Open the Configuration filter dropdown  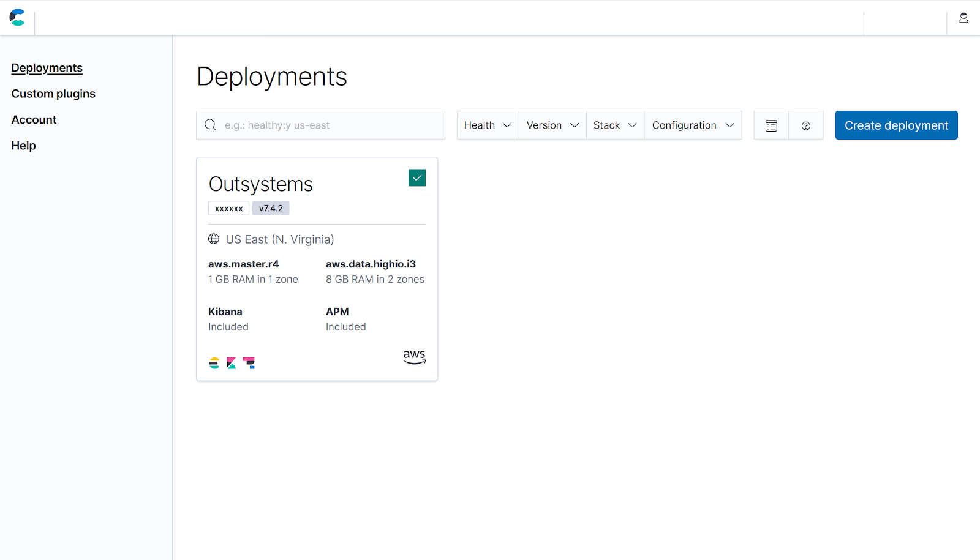[693, 125]
